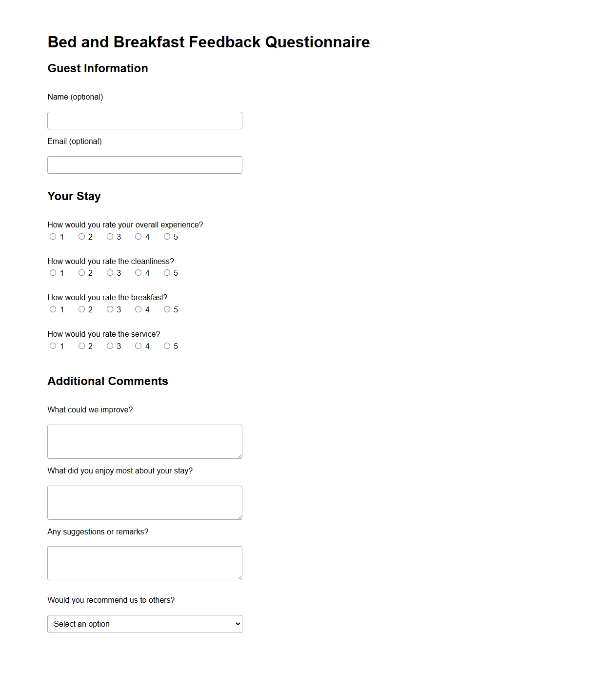Select rating 3 for overall experience

(x=110, y=237)
